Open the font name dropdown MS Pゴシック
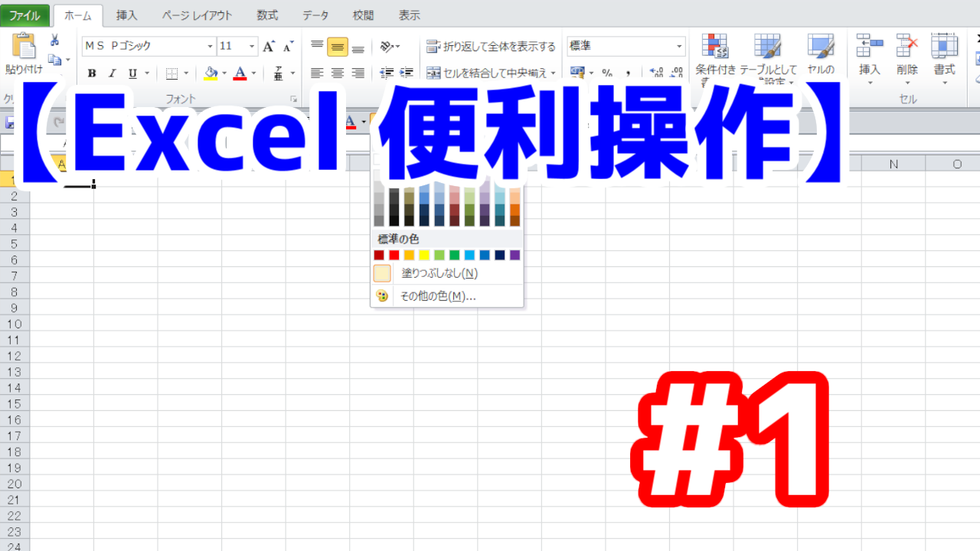980x551 pixels. coord(210,47)
